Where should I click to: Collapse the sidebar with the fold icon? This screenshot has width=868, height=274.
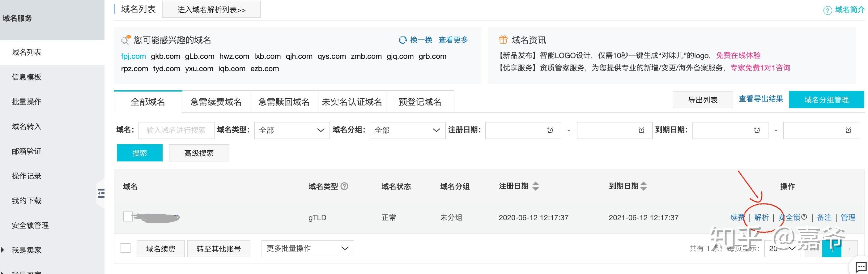pos(101,193)
